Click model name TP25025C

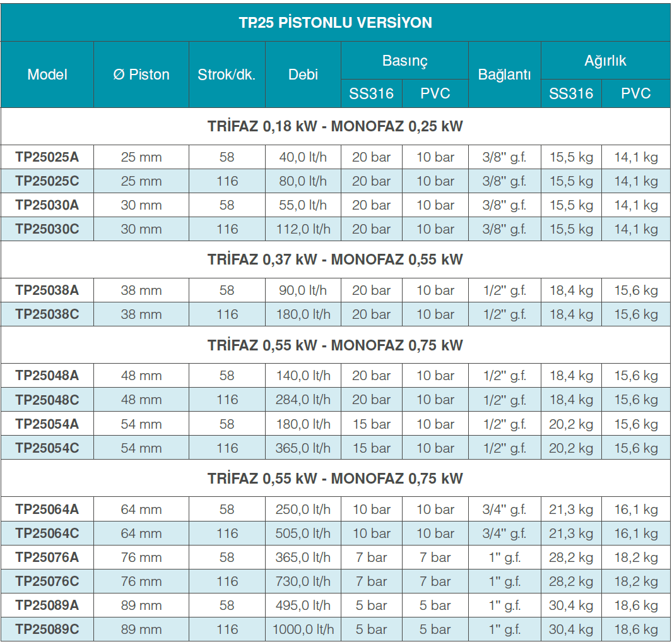click(x=47, y=181)
